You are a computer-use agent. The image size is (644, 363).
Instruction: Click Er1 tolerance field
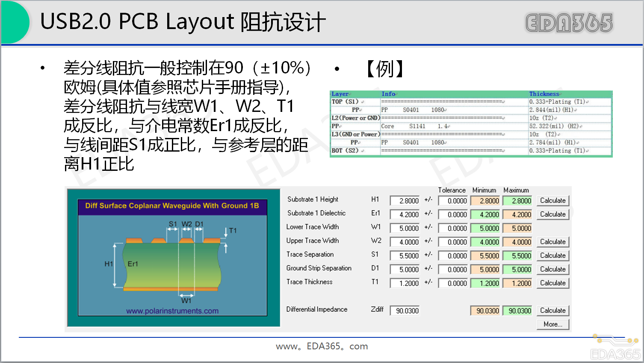pyautogui.click(x=453, y=214)
